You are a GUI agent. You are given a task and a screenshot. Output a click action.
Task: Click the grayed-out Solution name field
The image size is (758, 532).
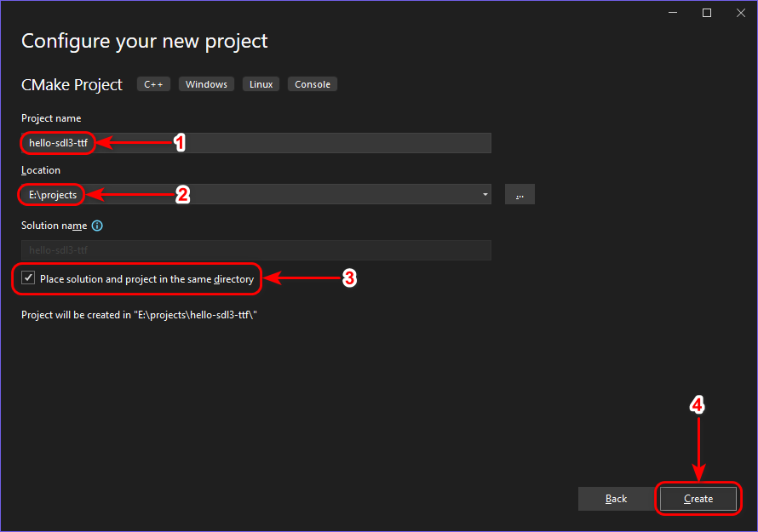click(256, 249)
